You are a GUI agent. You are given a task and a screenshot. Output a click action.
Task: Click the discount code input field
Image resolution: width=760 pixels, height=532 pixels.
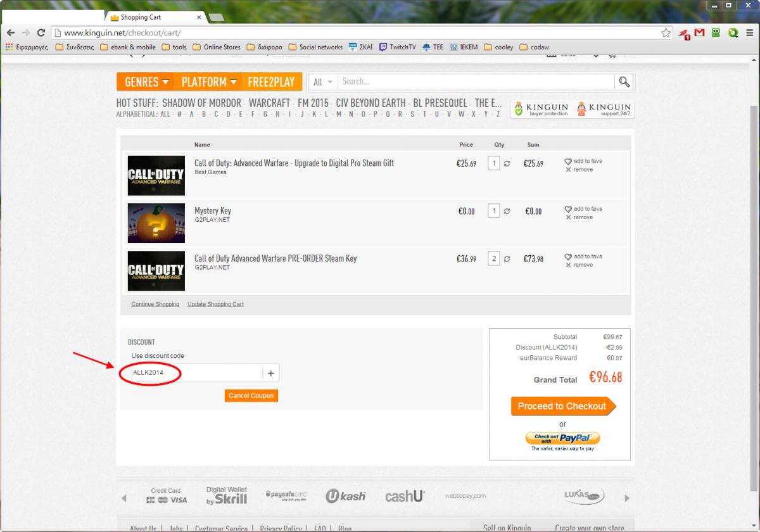[x=197, y=373]
